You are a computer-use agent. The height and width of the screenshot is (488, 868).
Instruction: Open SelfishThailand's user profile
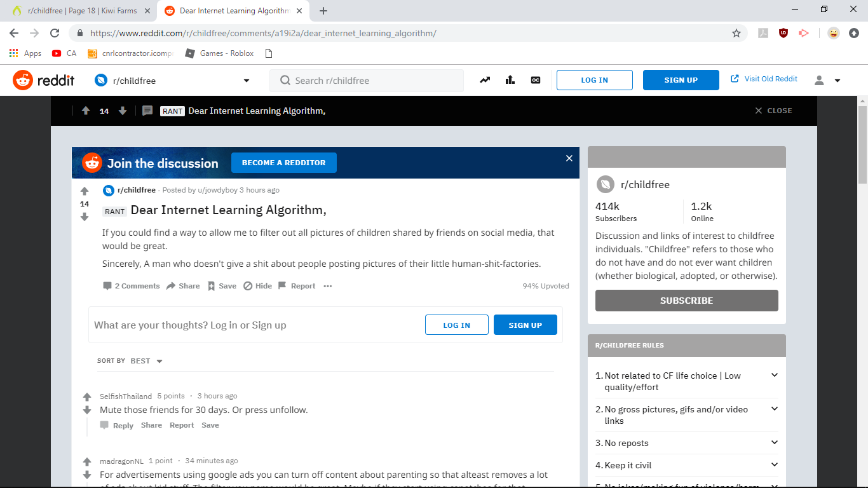[x=126, y=396]
